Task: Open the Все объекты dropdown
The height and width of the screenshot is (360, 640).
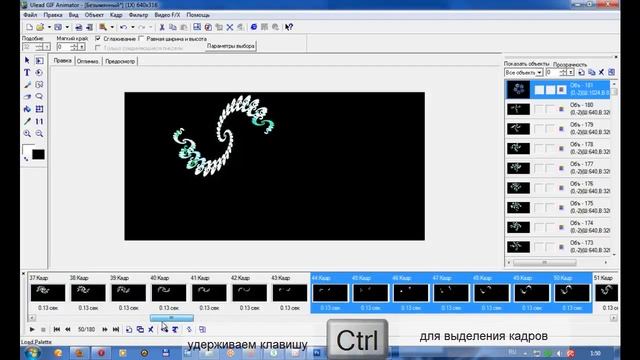Action: [x=539, y=73]
